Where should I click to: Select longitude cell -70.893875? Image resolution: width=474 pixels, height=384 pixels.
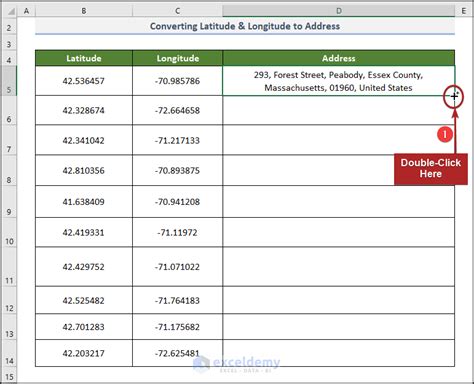177,171
